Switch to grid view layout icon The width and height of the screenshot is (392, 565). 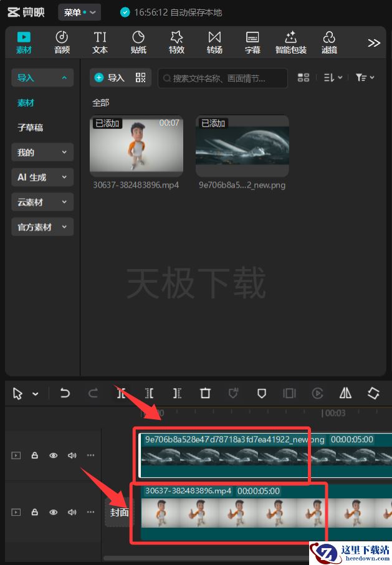tap(304, 77)
